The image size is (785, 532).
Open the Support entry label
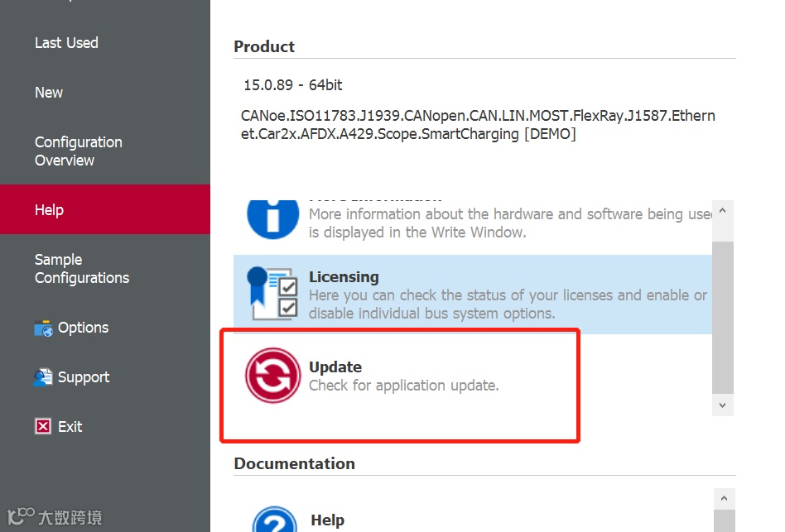84,377
